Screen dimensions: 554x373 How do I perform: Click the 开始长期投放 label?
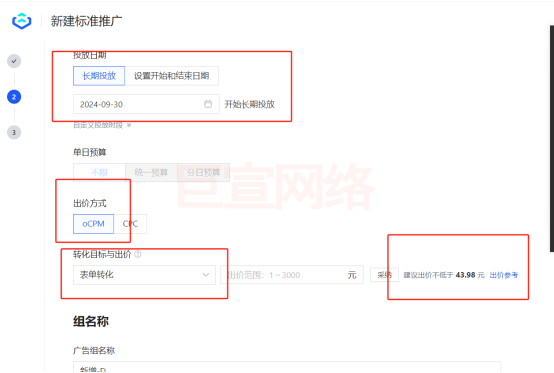click(249, 104)
